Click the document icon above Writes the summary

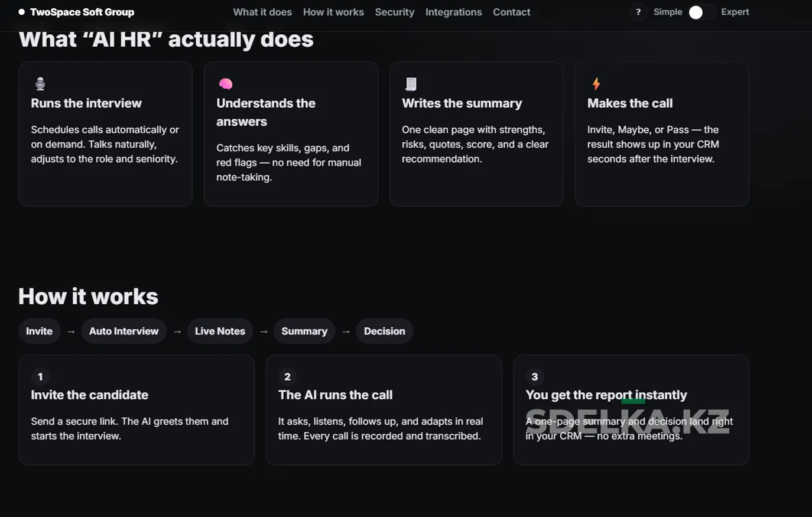coord(411,84)
